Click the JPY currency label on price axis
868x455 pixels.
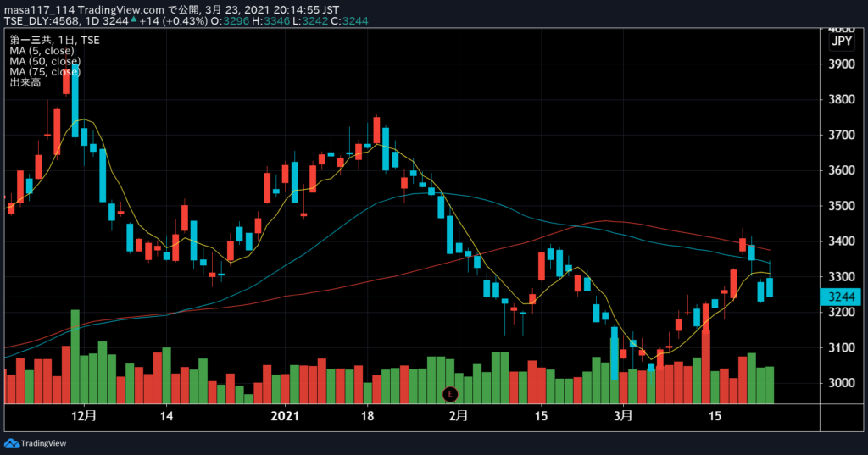pos(842,41)
